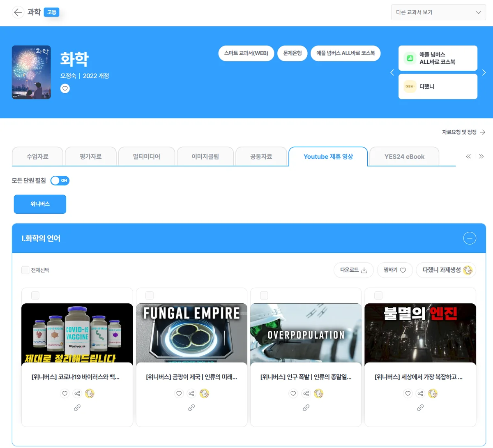
Task: Open the 문제은행 button
Action: point(293,53)
